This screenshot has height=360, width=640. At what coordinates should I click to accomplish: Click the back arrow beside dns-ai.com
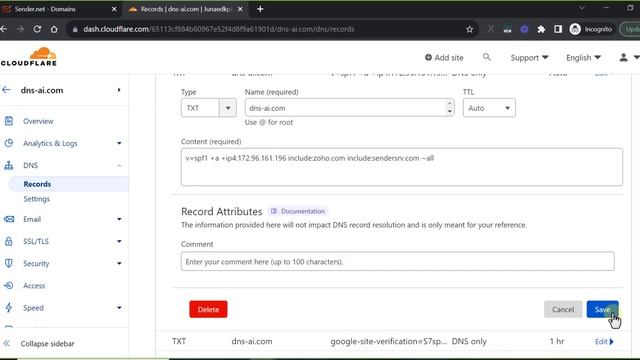[x=6, y=90]
